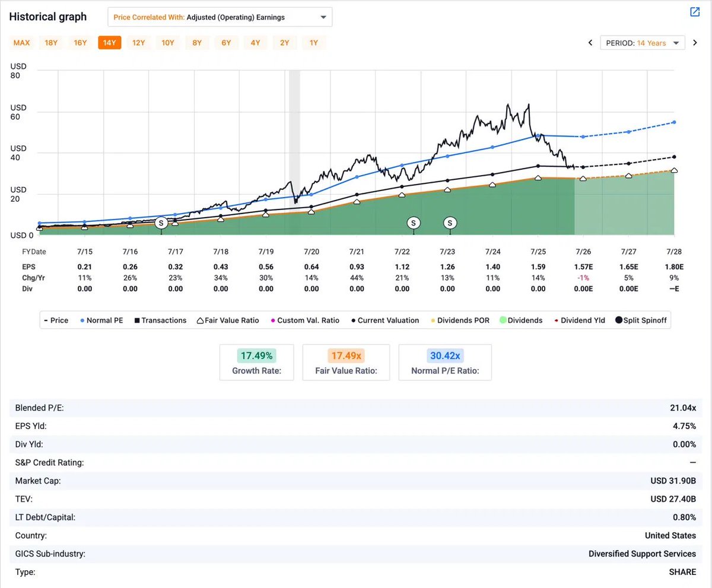Select the 4Y time range tab
The width and height of the screenshot is (712, 588).
click(x=255, y=43)
